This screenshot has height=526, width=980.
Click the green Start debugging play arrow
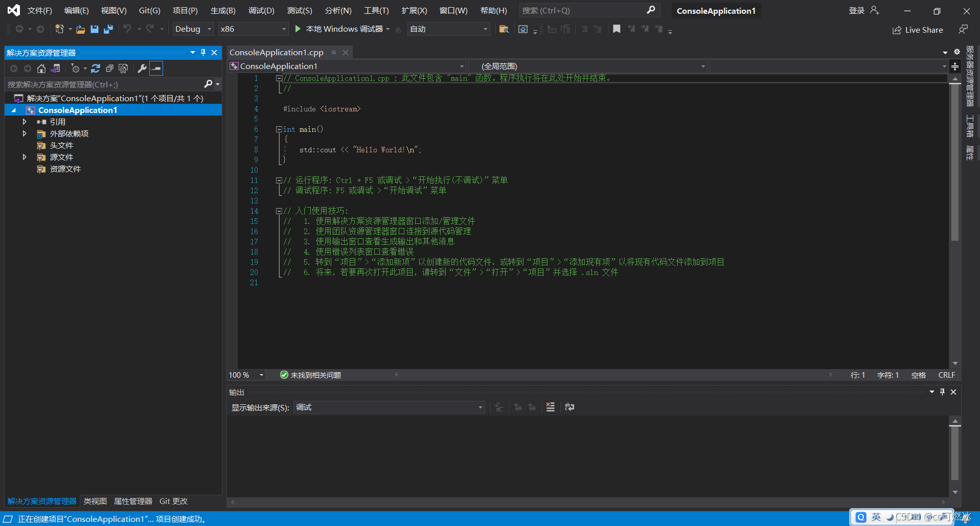point(298,29)
